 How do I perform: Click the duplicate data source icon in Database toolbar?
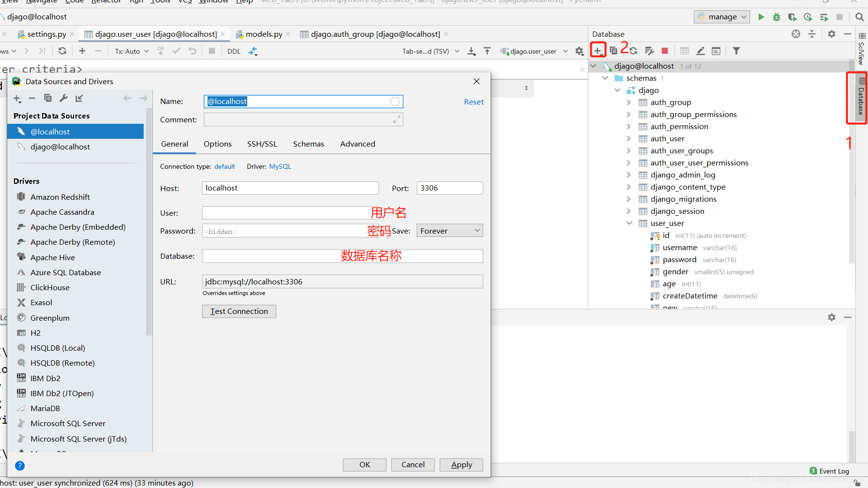614,51
